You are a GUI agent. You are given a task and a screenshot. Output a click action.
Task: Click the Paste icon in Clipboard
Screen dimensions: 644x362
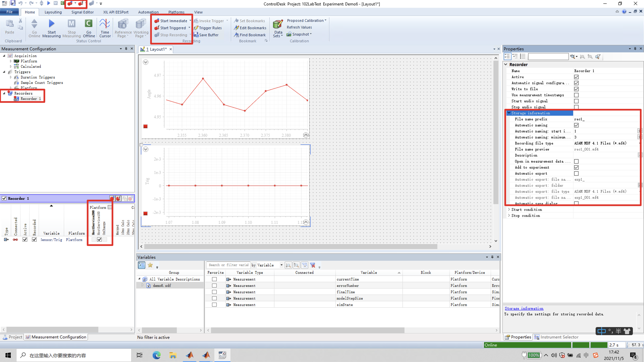[10, 24]
